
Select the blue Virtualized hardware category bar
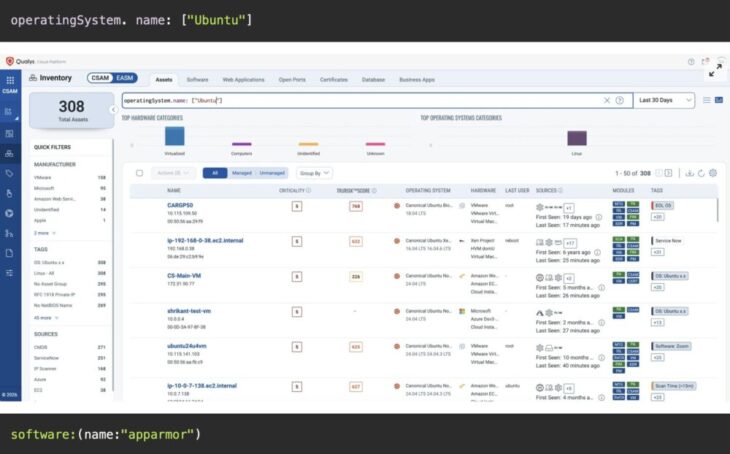pos(175,136)
